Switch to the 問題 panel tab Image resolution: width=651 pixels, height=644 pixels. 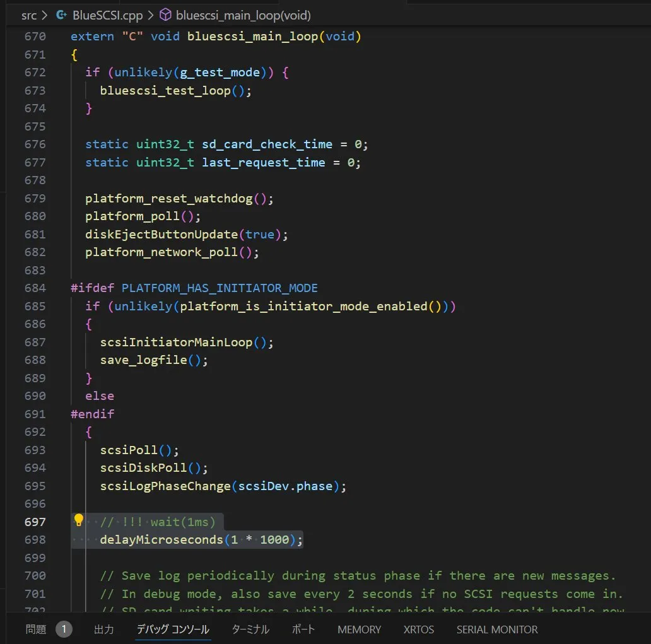coord(36,629)
